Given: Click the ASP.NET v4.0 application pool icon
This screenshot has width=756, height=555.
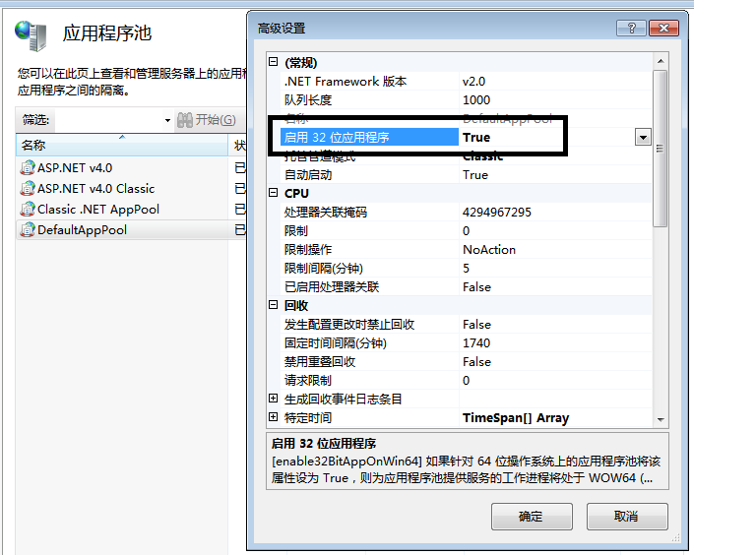Looking at the screenshot, I should click(x=28, y=167).
